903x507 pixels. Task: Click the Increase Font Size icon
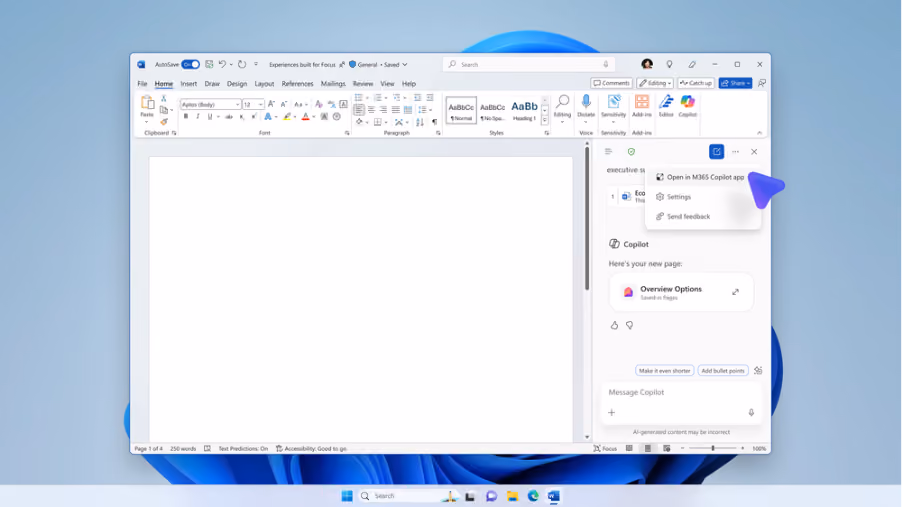(271, 104)
